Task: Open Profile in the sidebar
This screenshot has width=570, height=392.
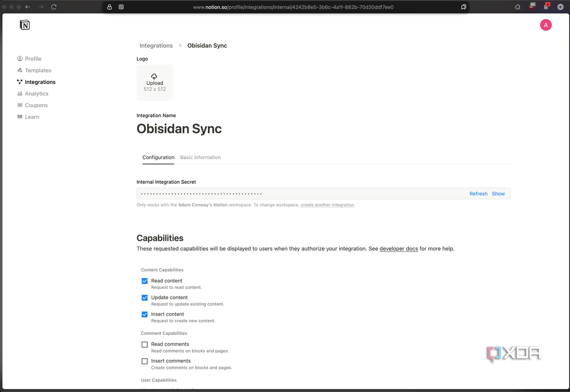Action: pos(33,59)
